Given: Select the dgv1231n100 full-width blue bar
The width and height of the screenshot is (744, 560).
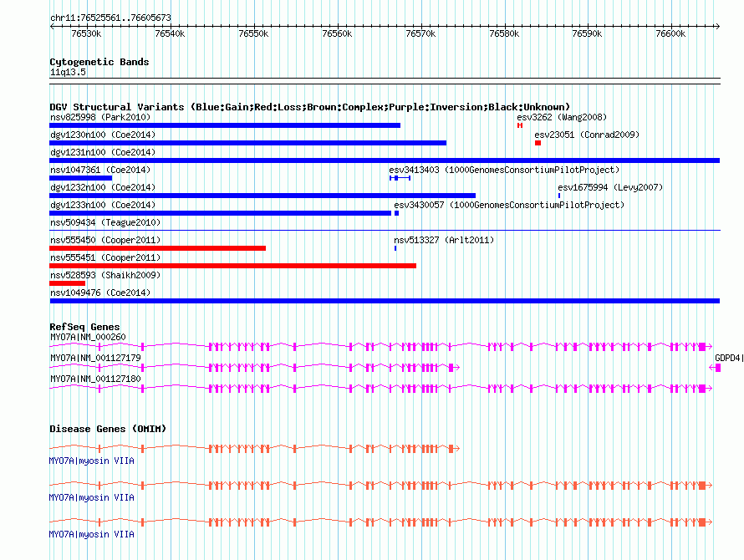Looking at the screenshot, I should 385,160.
